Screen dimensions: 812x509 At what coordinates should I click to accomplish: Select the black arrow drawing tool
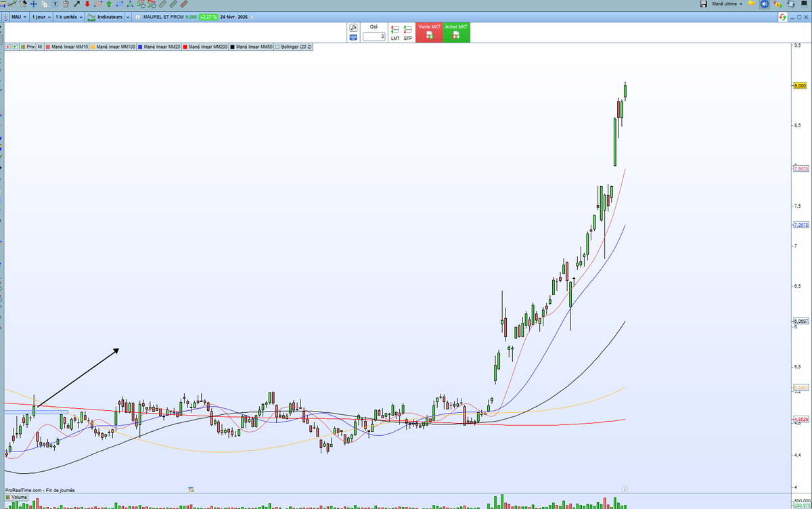pos(76,4)
